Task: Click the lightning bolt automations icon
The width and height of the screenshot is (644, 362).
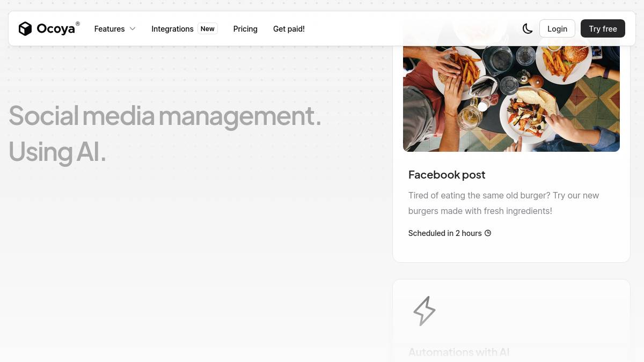Action: [x=424, y=311]
